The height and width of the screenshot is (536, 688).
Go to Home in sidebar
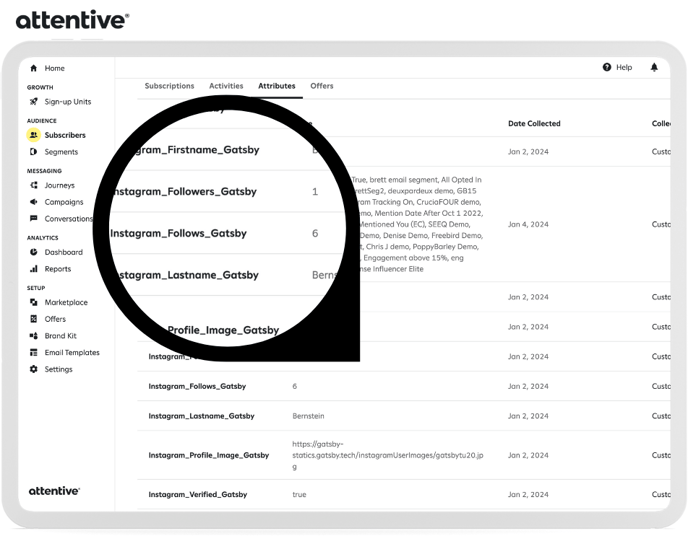point(54,68)
